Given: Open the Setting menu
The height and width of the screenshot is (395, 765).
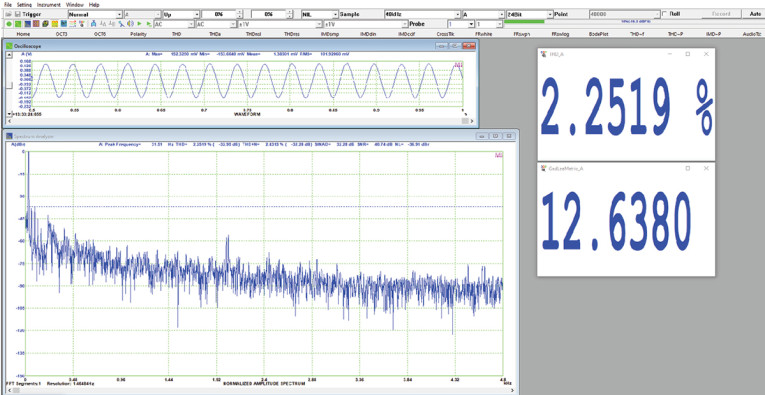Looking at the screenshot, I should click(24, 4).
